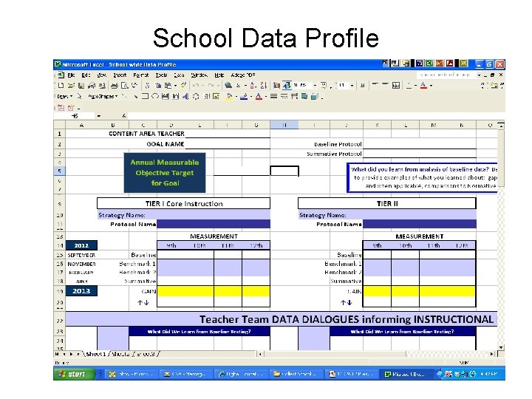Open the Draw menu dropdown
This screenshot has width=532, height=399.
pyautogui.click(x=65, y=97)
